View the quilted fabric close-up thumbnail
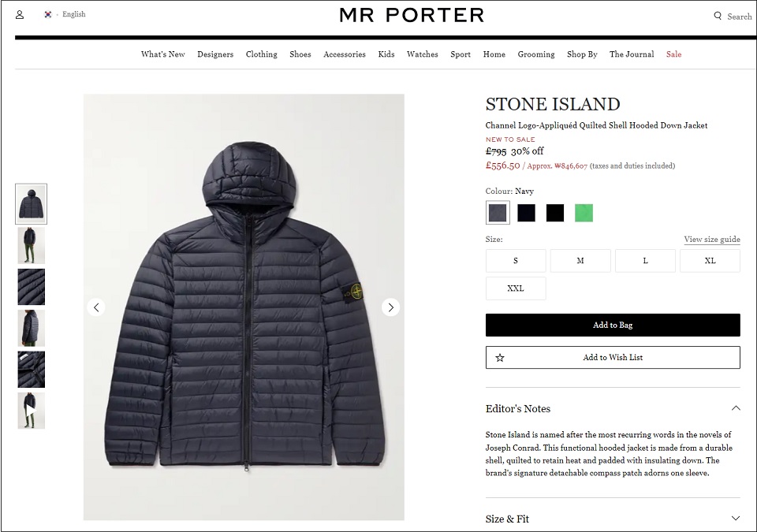Viewport: 757px width, 532px height. coord(32,287)
